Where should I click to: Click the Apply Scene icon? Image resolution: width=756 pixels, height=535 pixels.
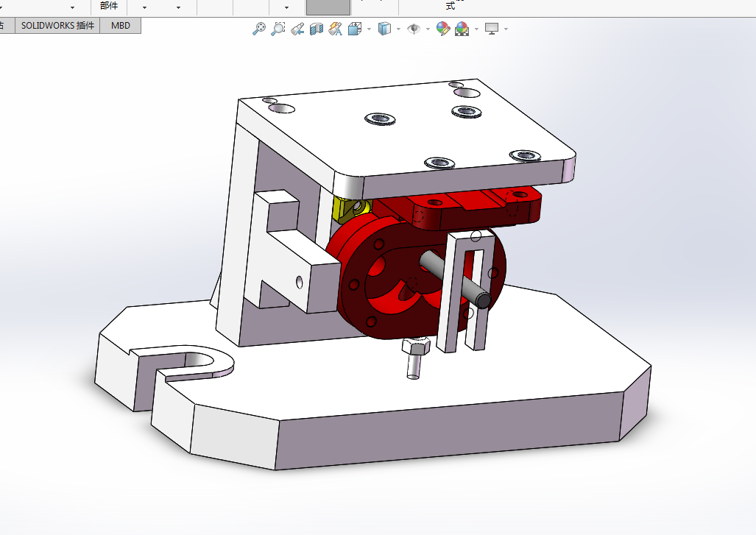click(x=462, y=29)
